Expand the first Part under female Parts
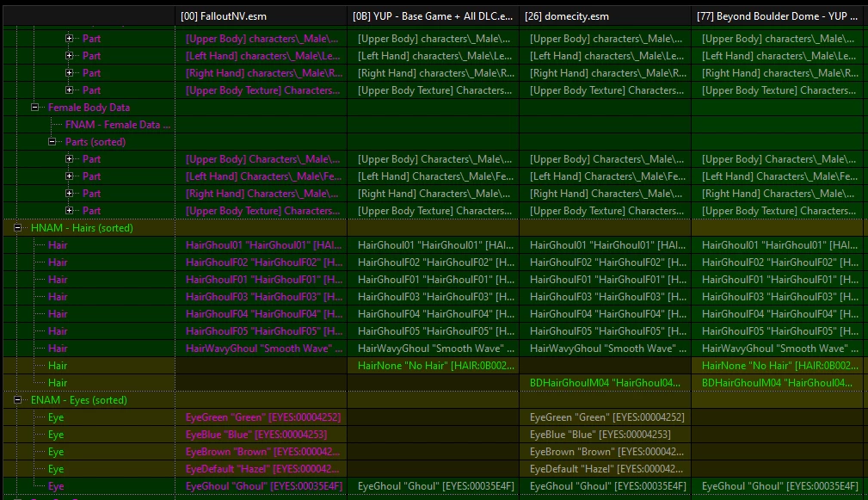Viewport: 868px width, 500px height. click(69, 159)
